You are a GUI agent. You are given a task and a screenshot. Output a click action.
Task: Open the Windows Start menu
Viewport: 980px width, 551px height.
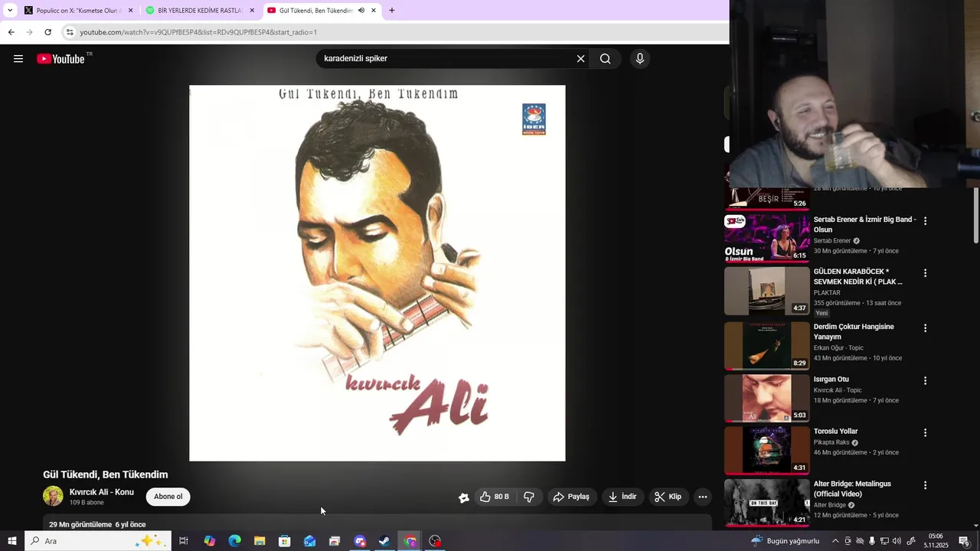(x=11, y=541)
